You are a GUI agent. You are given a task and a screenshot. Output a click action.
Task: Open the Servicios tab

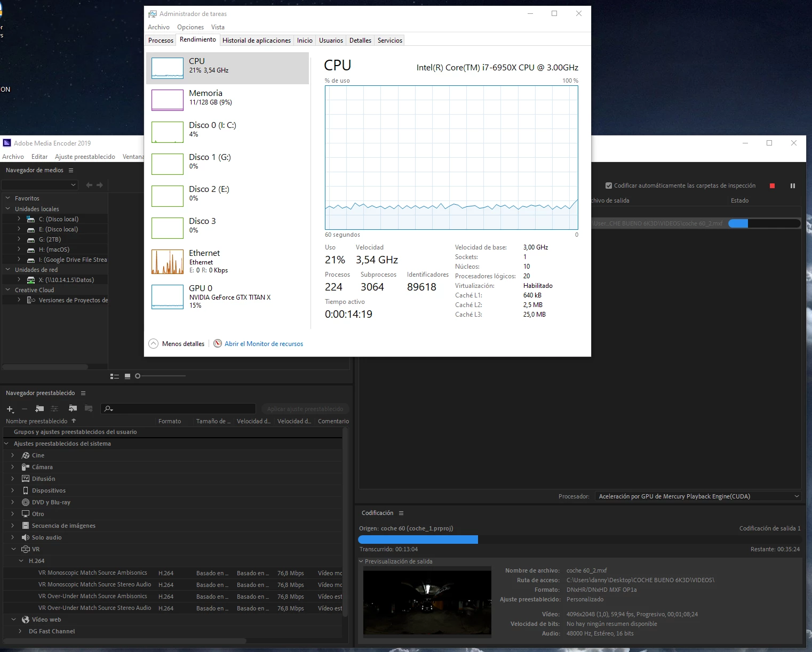coord(390,41)
